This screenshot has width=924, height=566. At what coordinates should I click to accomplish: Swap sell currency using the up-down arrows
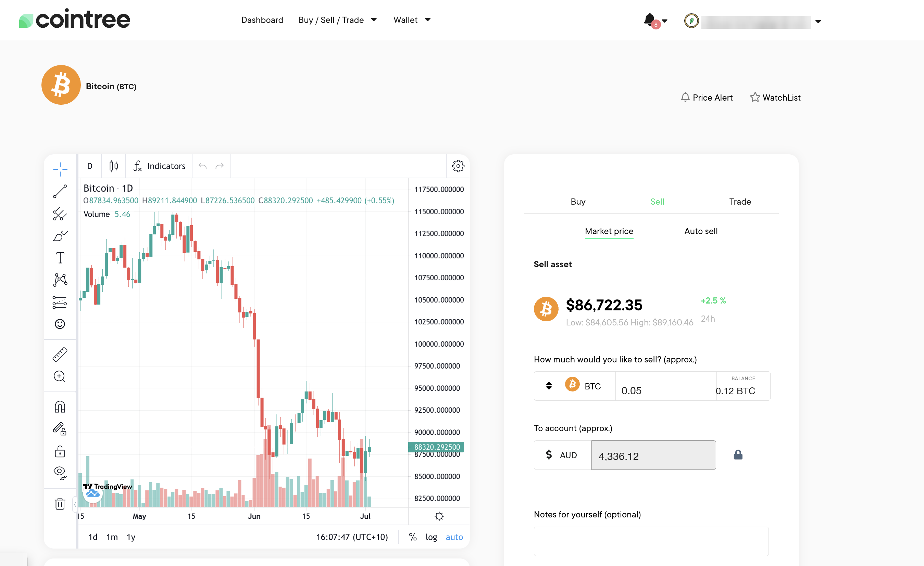[549, 386]
